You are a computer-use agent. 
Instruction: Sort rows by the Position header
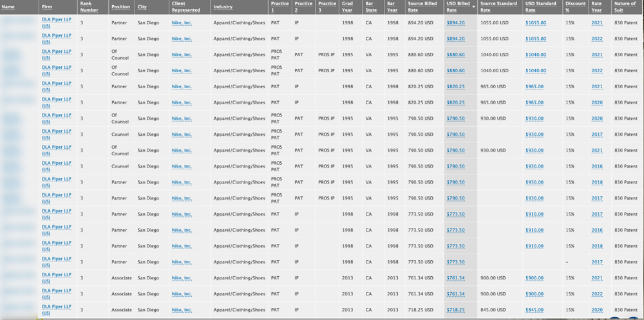click(x=120, y=7)
